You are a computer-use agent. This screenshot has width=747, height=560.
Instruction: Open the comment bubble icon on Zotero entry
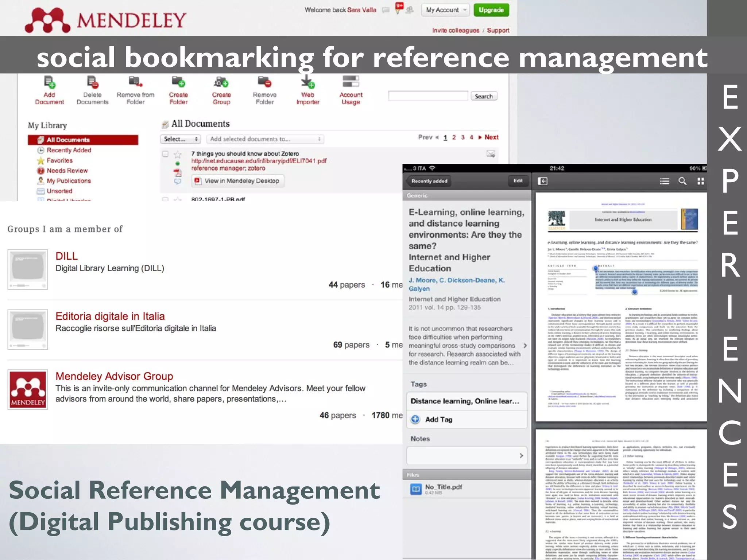click(178, 182)
